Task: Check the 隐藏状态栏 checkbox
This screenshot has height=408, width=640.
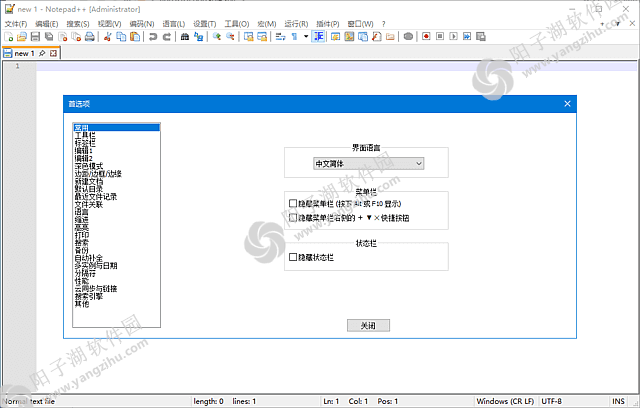Action: (293, 257)
